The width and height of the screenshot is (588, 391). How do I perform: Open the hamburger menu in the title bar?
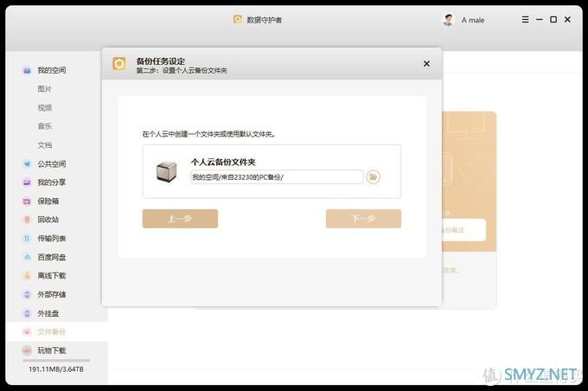[526, 20]
